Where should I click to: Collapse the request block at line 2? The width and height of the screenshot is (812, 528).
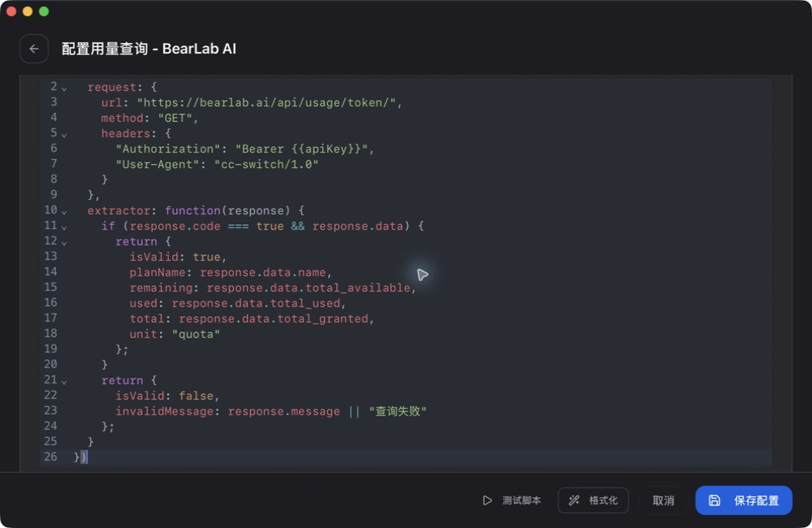tap(64, 89)
